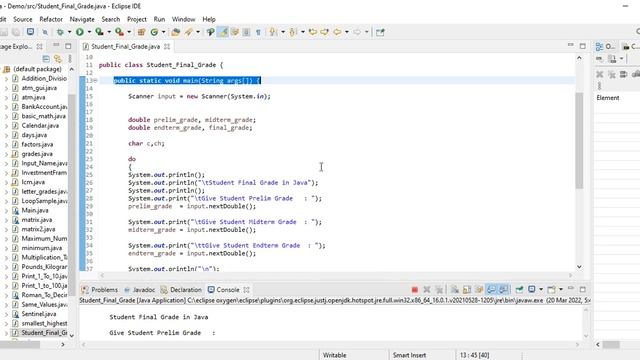Image resolution: width=640 pixels, height=360 pixels.
Task: Open the Source menu
Action: (23, 19)
